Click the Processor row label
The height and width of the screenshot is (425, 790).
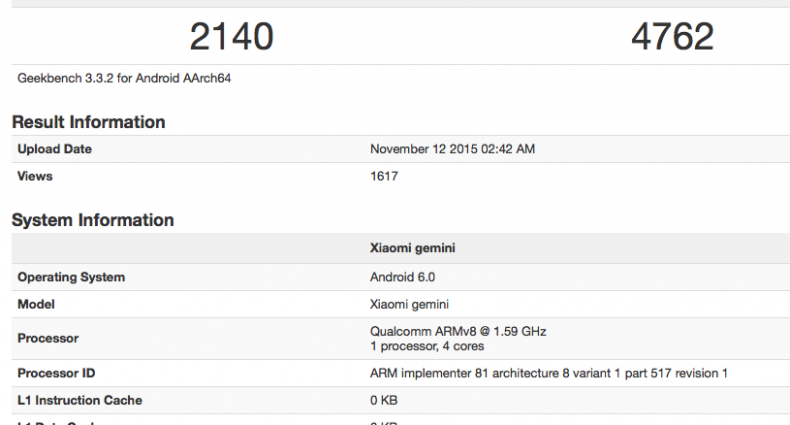click(48, 338)
